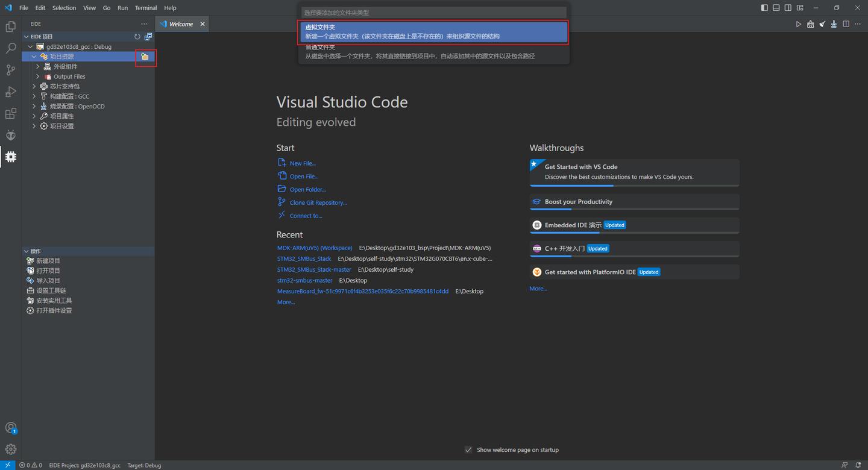Click the folder type search input field
The width and height of the screenshot is (868, 470).
point(433,12)
